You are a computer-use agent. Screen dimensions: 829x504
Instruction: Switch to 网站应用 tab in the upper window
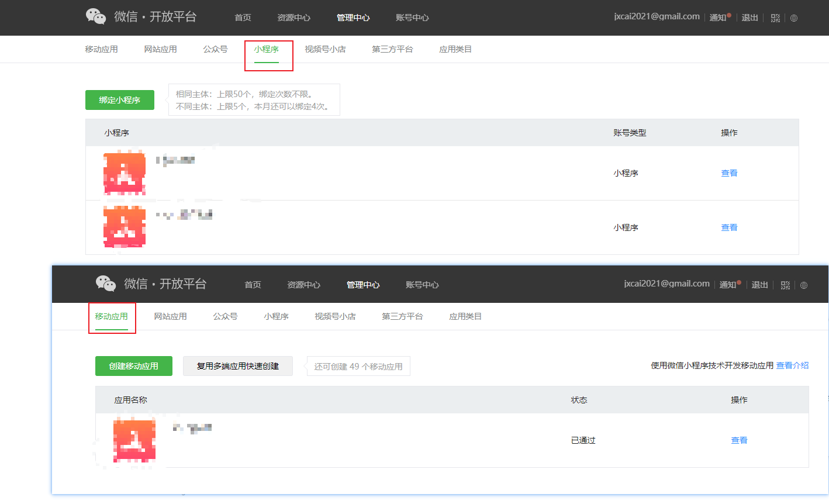(160, 49)
